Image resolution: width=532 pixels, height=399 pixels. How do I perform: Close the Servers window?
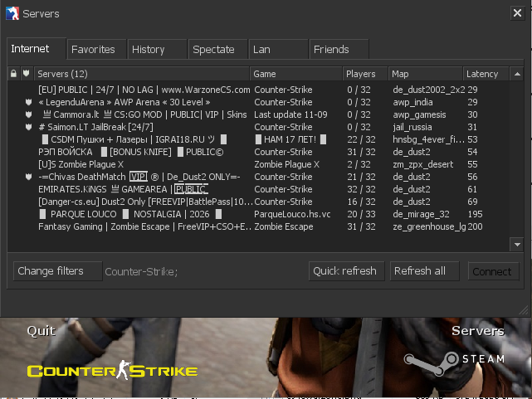515,13
